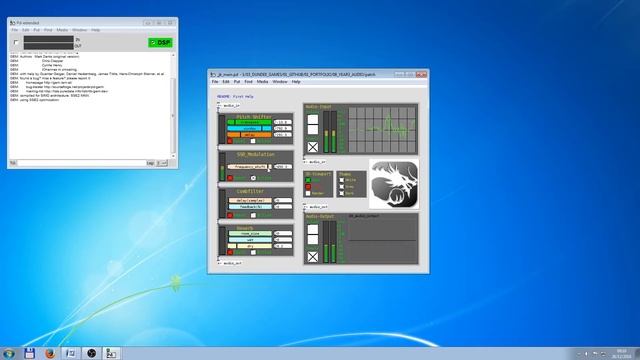
Task: Click the green DSP button
Action: (x=160, y=42)
